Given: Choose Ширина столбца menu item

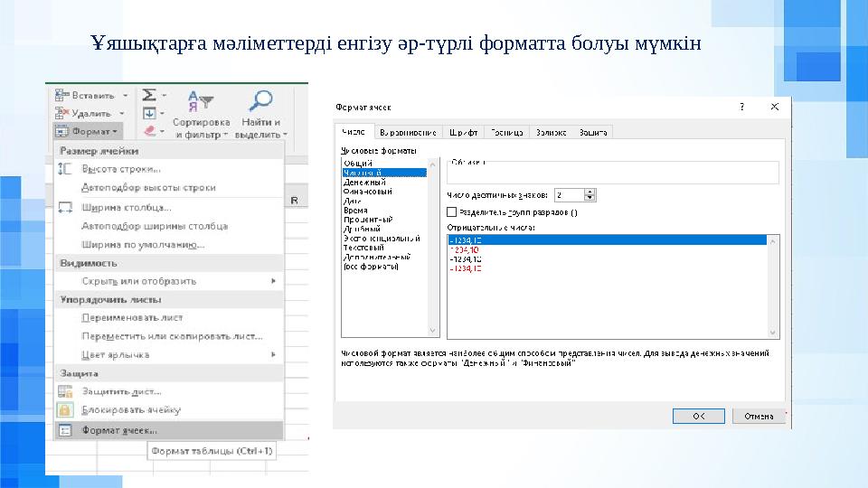Looking at the screenshot, I should [x=169, y=208].
